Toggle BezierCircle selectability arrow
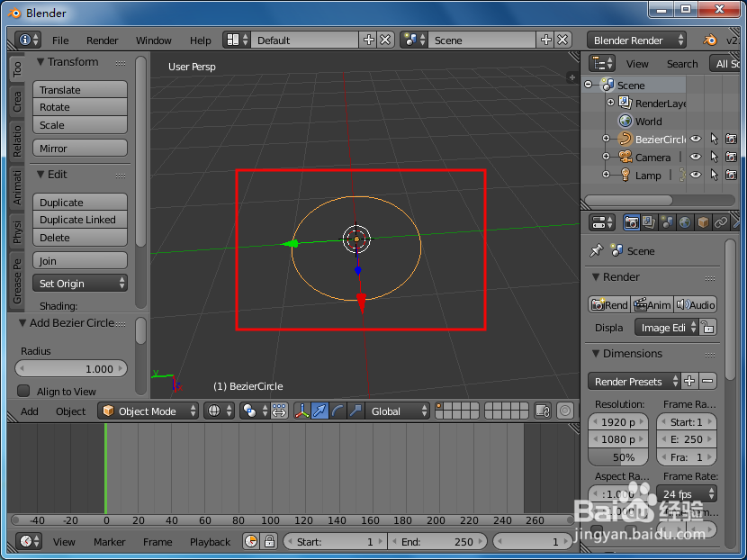747x560 pixels. [x=714, y=140]
